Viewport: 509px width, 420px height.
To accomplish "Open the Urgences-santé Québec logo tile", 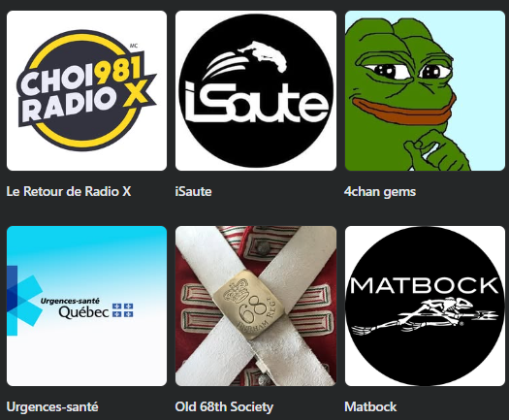I will pyautogui.click(x=86, y=306).
